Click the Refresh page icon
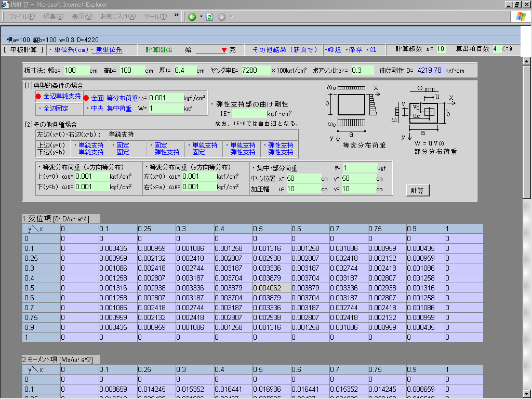This screenshot has width=532, height=399. click(209, 17)
